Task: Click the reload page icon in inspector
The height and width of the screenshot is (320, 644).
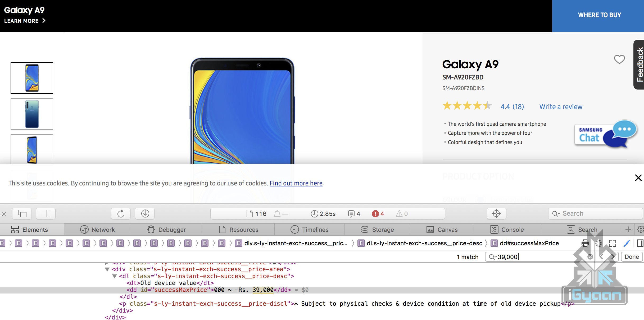Action: (x=121, y=214)
